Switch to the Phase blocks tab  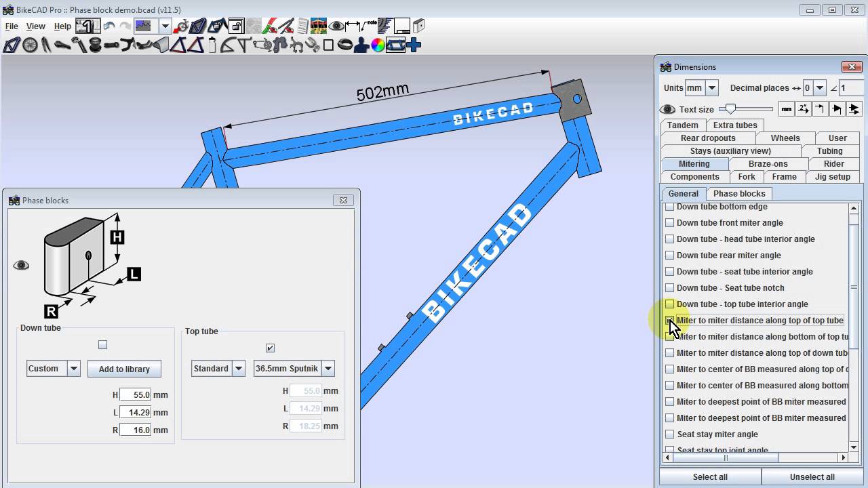739,193
